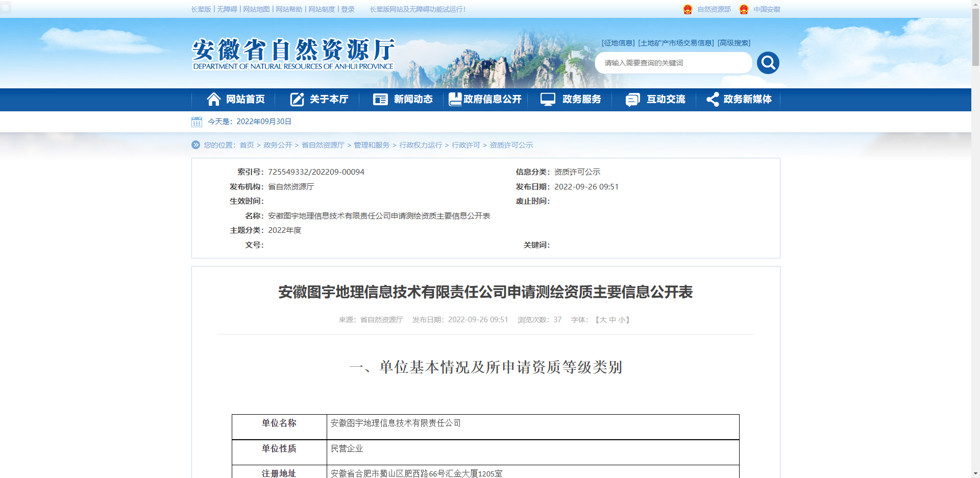Open 高级搜索 advanced search
The width and height of the screenshot is (980, 478).
pyautogui.click(x=733, y=42)
